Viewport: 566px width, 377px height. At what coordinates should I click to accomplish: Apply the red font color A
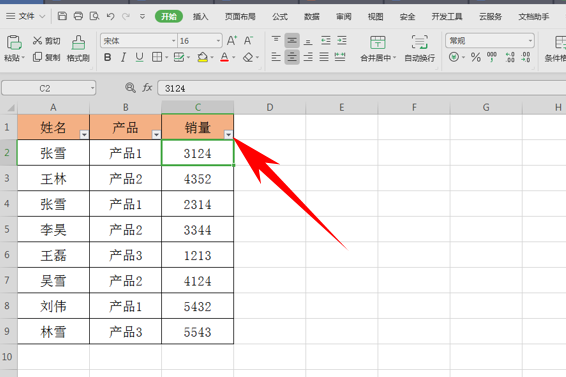coord(225,57)
